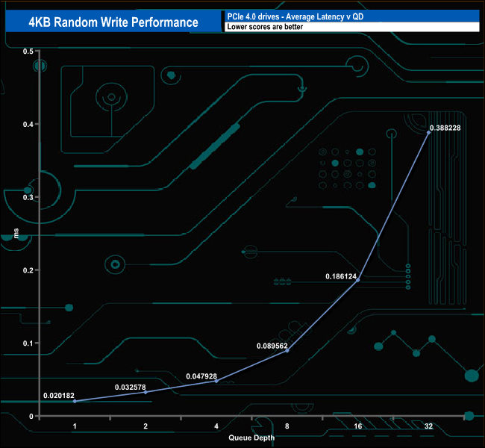
Task: Select the marker at 0.186124
Action: (358, 280)
